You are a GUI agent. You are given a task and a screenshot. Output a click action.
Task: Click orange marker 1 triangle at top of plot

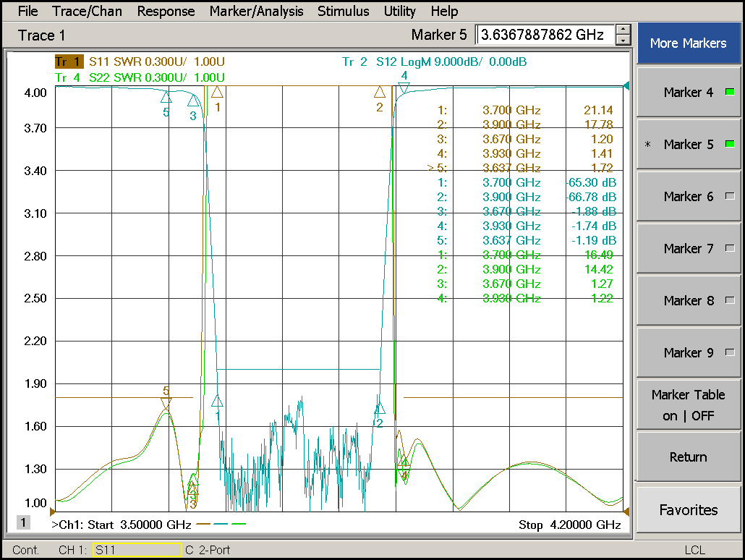point(217,92)
